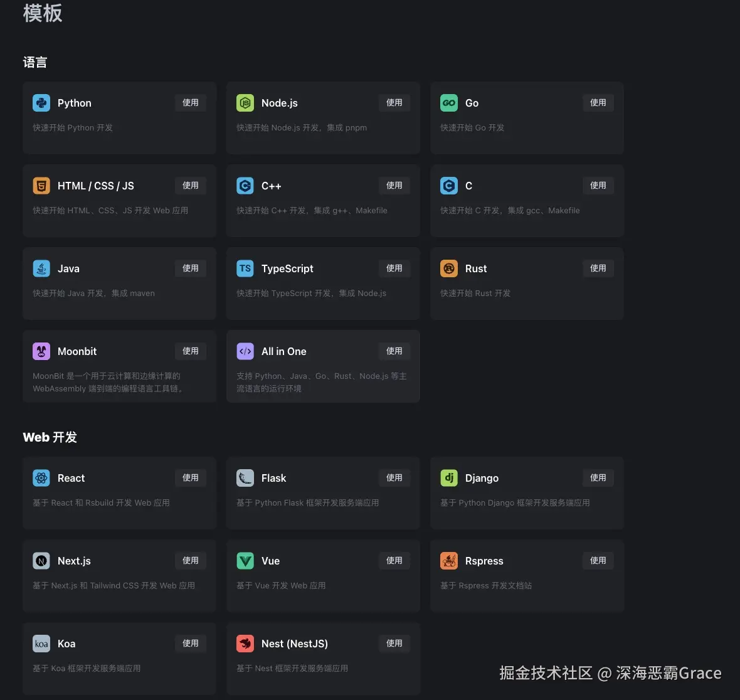Use the Django template
Viewport: 740px width, 700px height.
point(598,478)
